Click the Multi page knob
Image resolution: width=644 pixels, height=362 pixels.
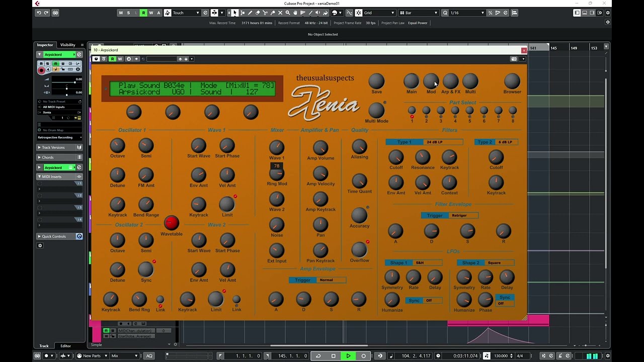coord(470,81)
